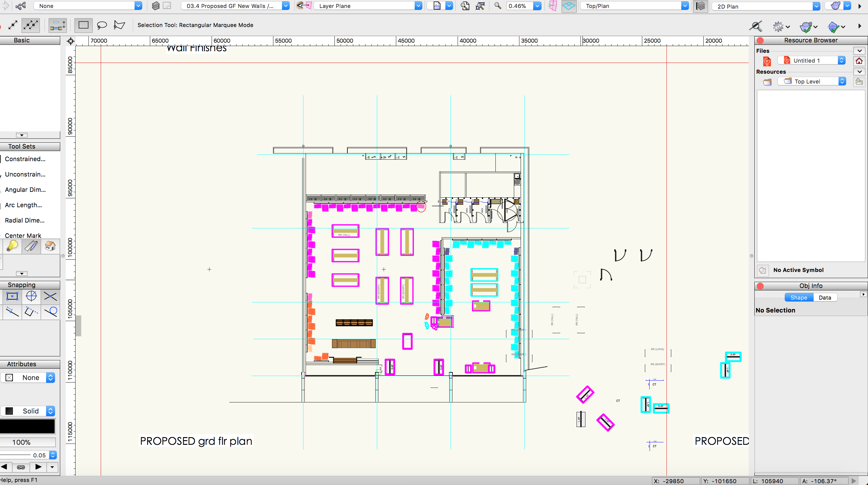Open the Top/Plan view dropdown

pyautogui.click(x=684, y=6)
